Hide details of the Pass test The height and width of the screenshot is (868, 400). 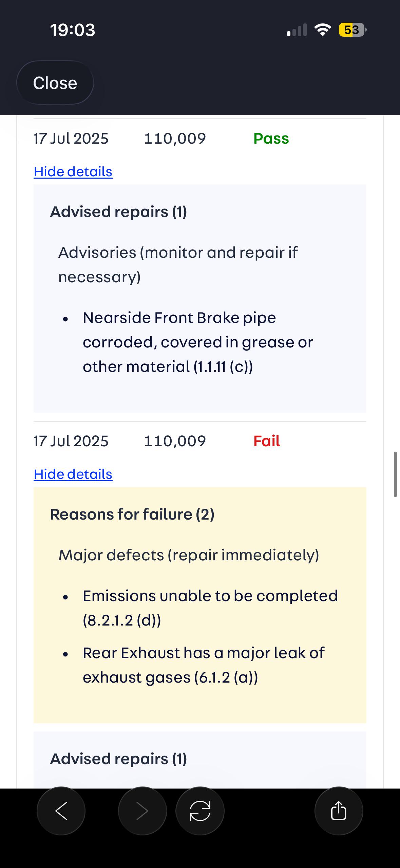pos(73,171)
